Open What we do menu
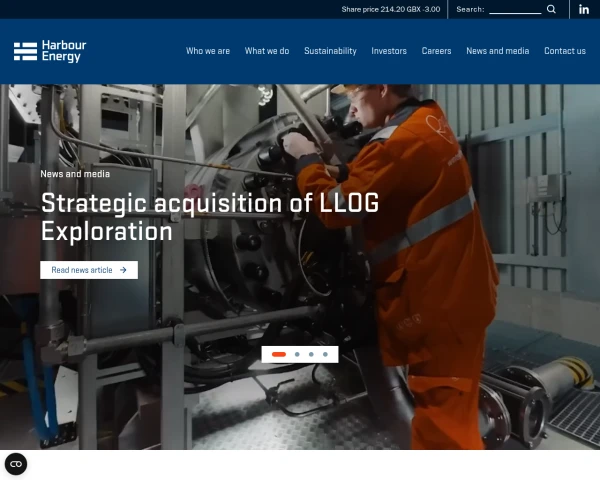The height and width of the screenshot is (480, 600). click(x=267, y=51)
